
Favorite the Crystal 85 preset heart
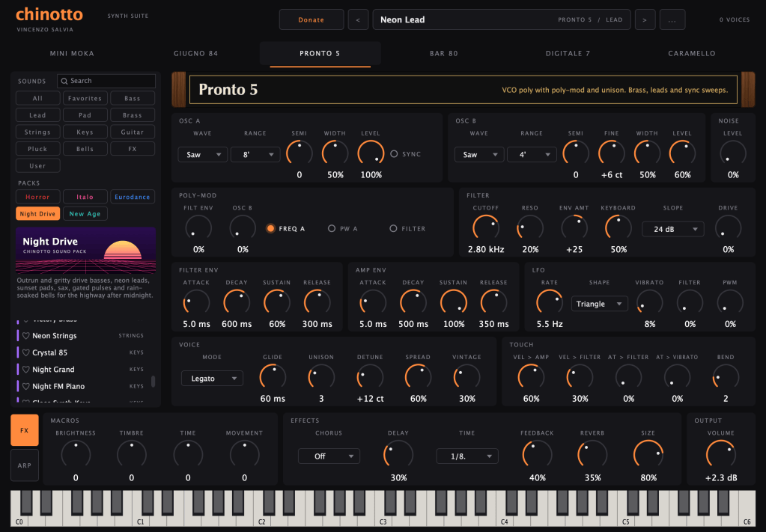click(26, 352)
